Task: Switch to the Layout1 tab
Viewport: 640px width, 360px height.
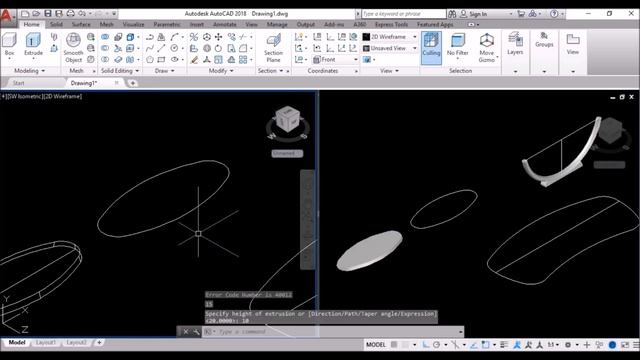Action: (46, 342)
